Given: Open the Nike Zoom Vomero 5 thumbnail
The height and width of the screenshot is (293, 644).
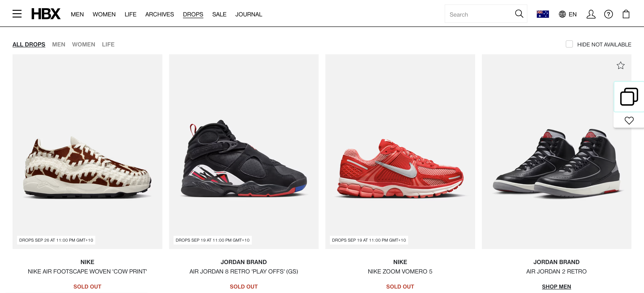Looking at the screenshot, I should tap(400, 152).
